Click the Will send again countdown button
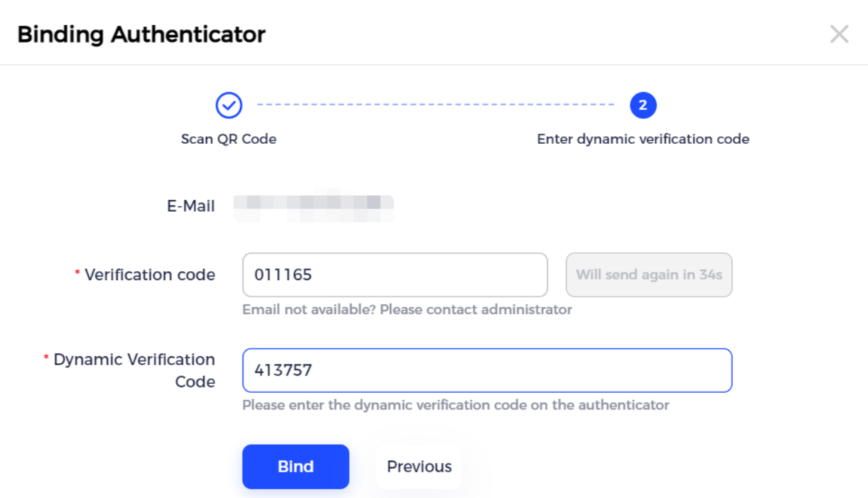 tap(649, 275)
